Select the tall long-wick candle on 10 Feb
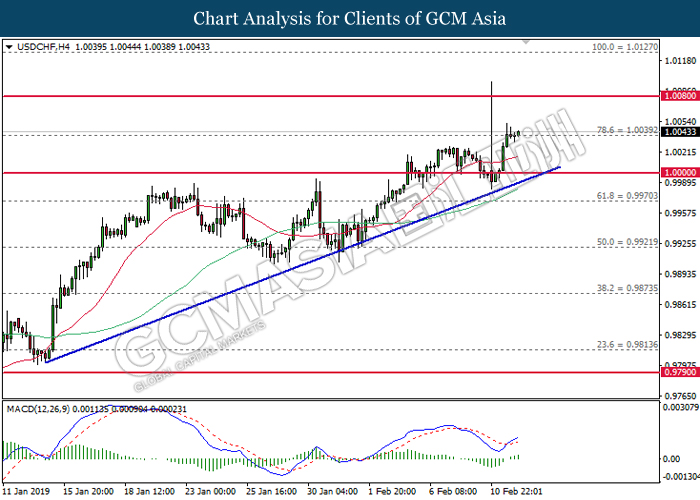Viewport: 700px width, 500px height. tap(492, 134)
